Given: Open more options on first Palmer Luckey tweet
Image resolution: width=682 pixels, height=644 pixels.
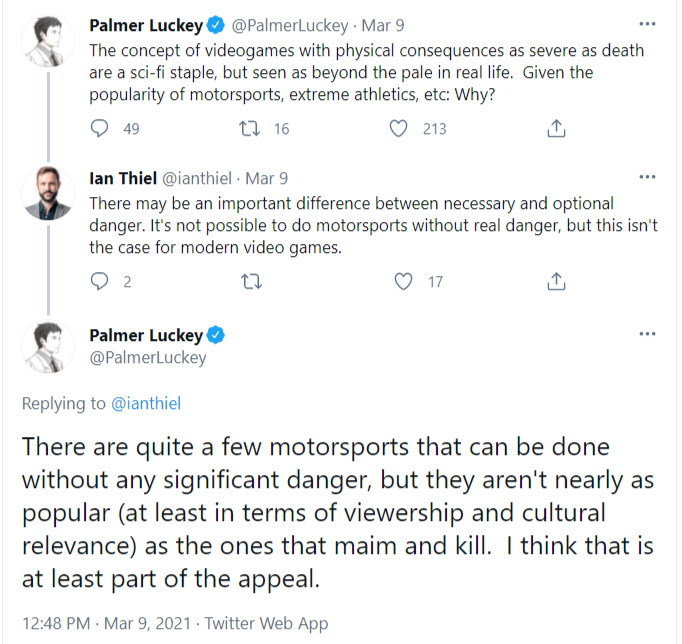Looking at the screenshot, I should click(x=647, y=23).
